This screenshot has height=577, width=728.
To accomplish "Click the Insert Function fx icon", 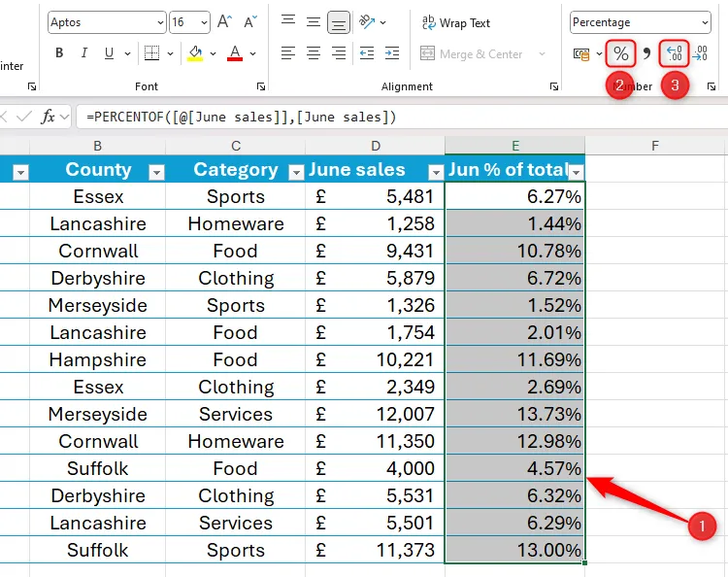I will (x=48, y=117).
